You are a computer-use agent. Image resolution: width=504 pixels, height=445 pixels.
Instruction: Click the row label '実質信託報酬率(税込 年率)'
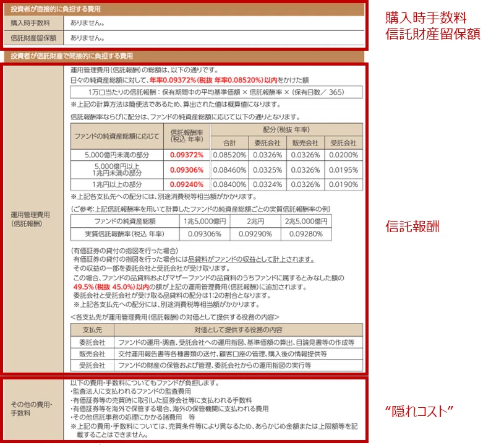[x=125, y=234]
